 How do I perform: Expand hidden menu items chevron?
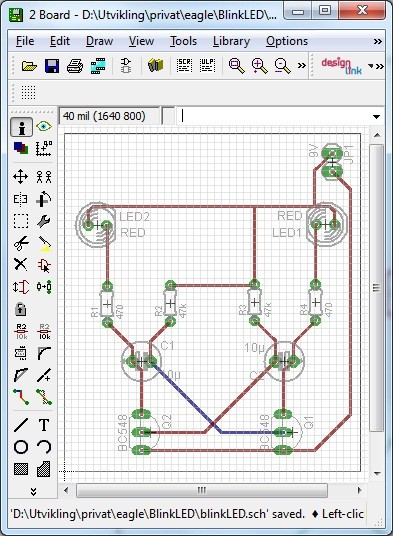378,41
